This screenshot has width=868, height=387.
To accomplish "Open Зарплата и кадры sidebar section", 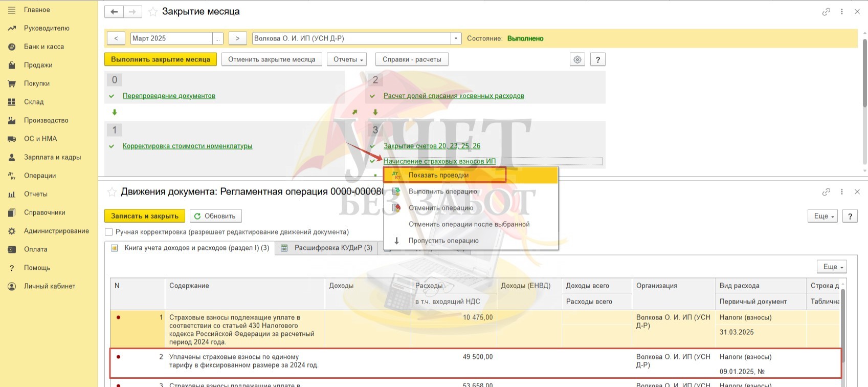I will [x=52, y=157].
